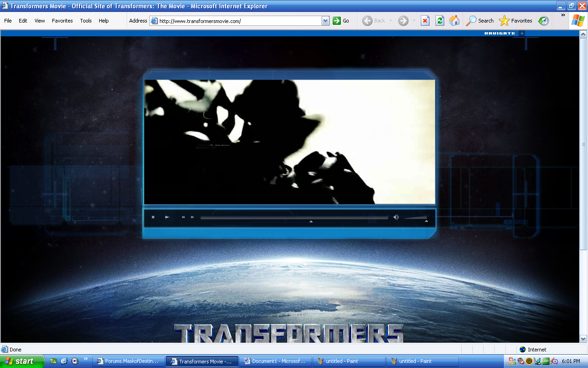This screenshot has width=588, height=368.
Task: Open the Tools menu
Action: coord(86,21)
